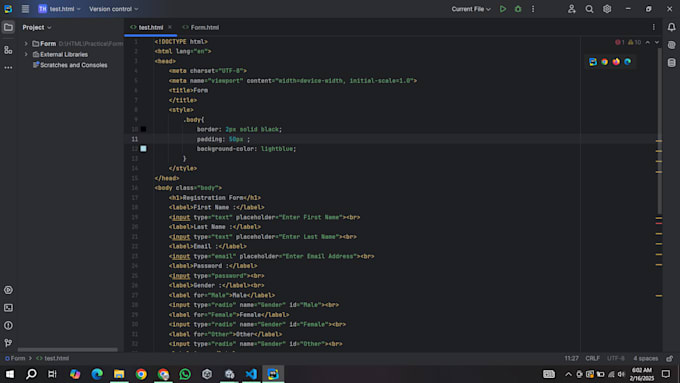Click the lightblue color swatch in gutter
Image resolution: width=680 pixels, height=383 pixels.
144,149
